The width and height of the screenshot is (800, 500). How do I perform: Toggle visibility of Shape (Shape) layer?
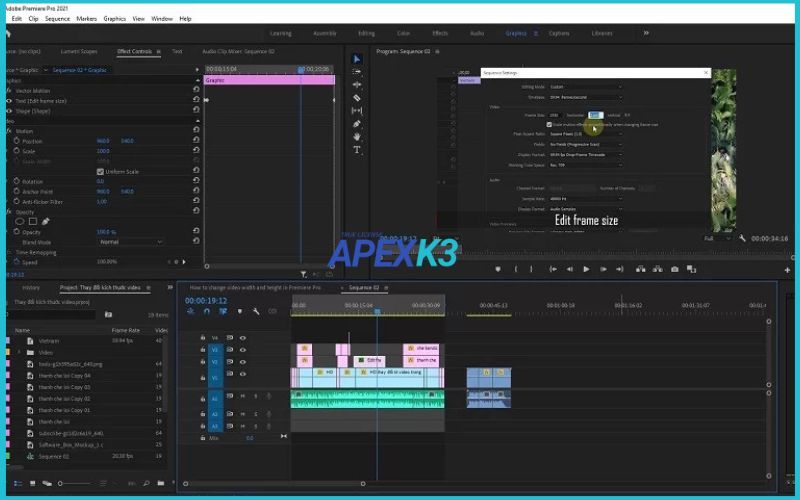coord(9,111)
